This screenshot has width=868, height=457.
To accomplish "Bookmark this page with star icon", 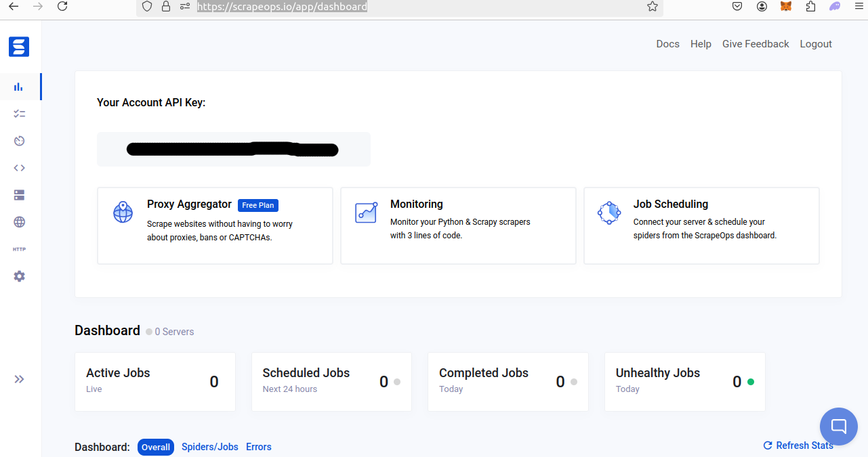I will 653,6.
